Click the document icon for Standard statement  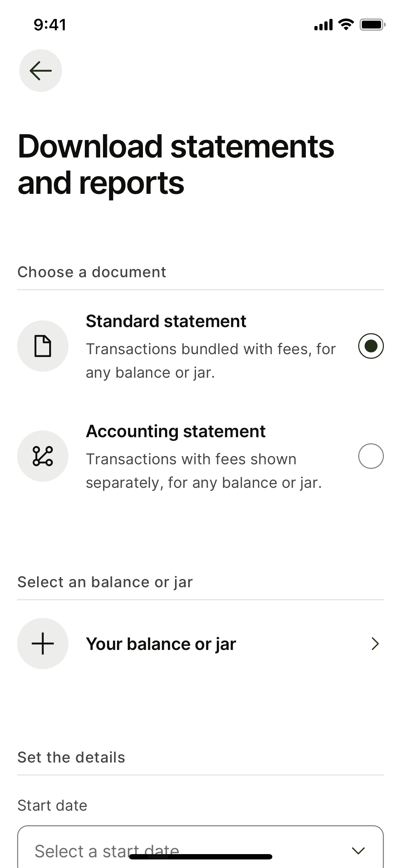point(43,346)
